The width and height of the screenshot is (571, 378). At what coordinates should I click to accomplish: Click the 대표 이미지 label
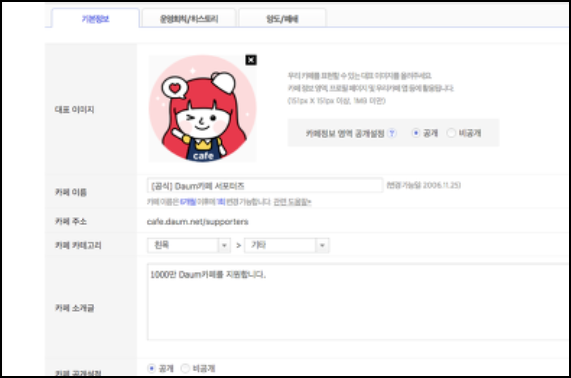tap(74, 110)
